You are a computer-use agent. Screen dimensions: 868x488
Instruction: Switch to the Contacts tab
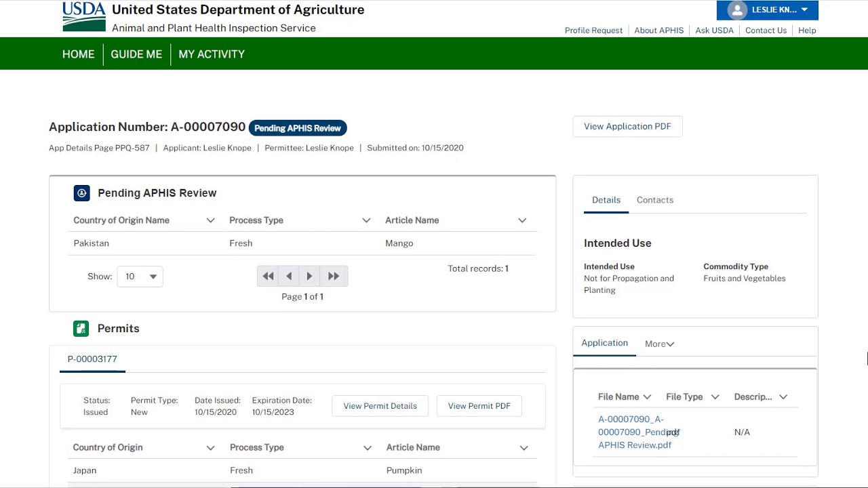pos(654,200)
